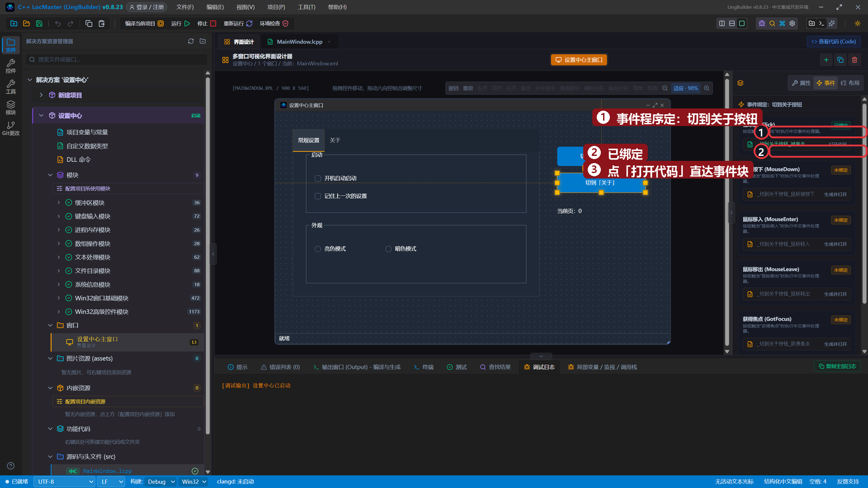Toggle the terminal prompt icon
Image resolution: width=868 pixels, height=488 pixels.
point(821,23)
